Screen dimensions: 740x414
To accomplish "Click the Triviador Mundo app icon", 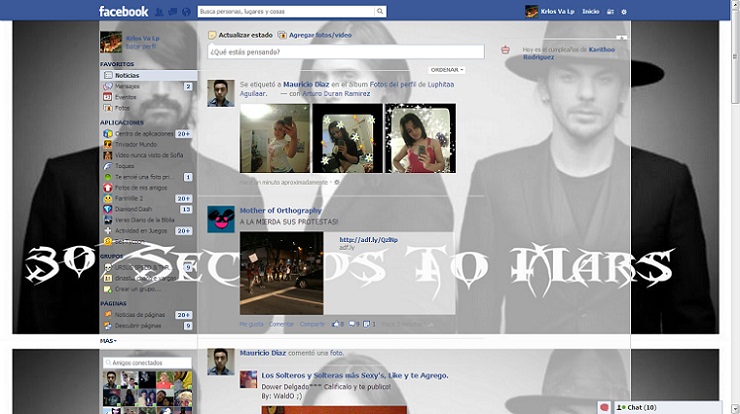I will coord(108,144).
